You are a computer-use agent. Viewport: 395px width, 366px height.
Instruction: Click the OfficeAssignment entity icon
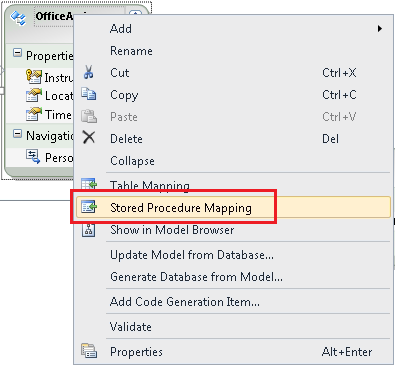tap(18, 18)
